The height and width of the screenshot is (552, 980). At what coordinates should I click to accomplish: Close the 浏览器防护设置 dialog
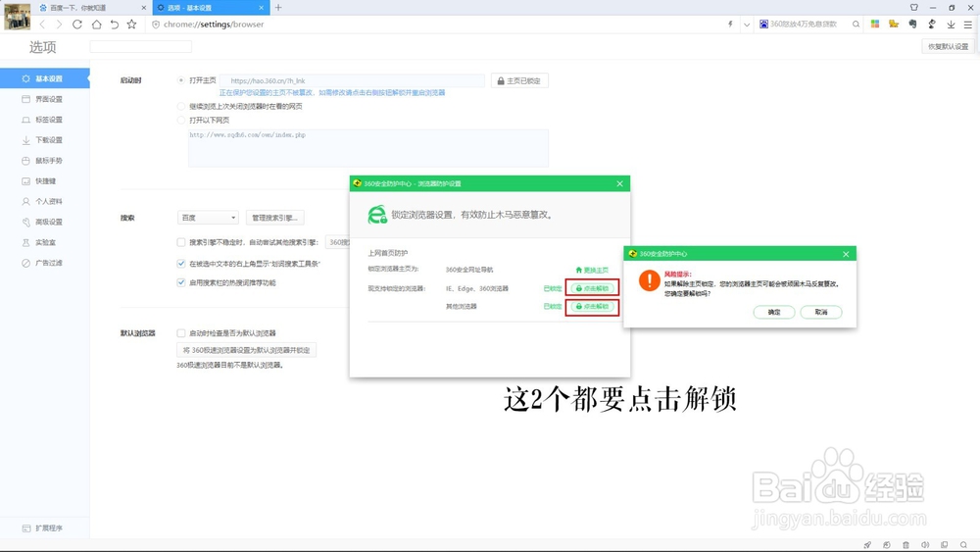619,183
